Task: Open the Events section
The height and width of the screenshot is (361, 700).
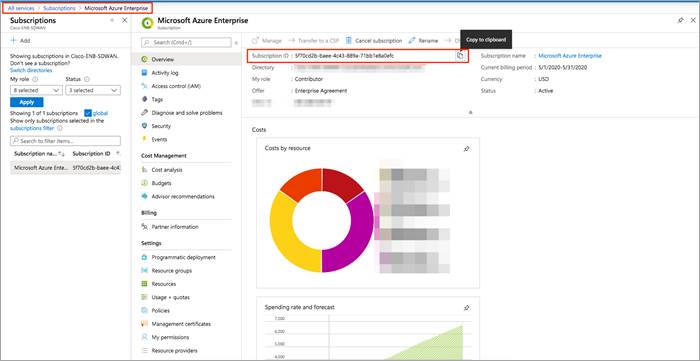Action: pos(159,139)
